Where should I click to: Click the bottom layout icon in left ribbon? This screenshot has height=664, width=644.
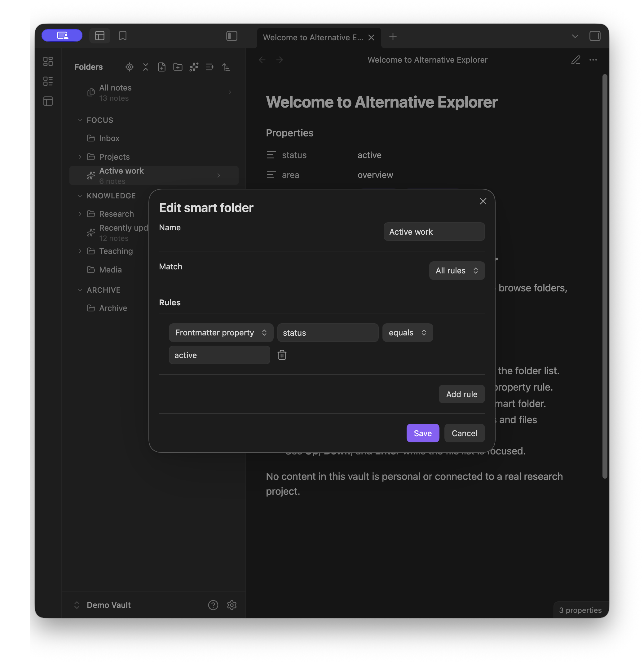[x=48, y=101]
